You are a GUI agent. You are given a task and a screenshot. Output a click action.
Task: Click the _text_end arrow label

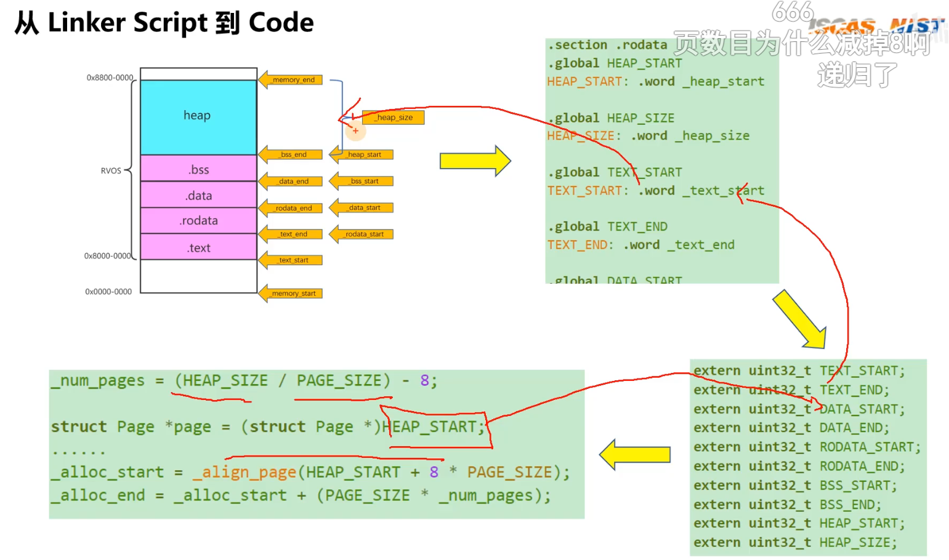coord(291,234)
